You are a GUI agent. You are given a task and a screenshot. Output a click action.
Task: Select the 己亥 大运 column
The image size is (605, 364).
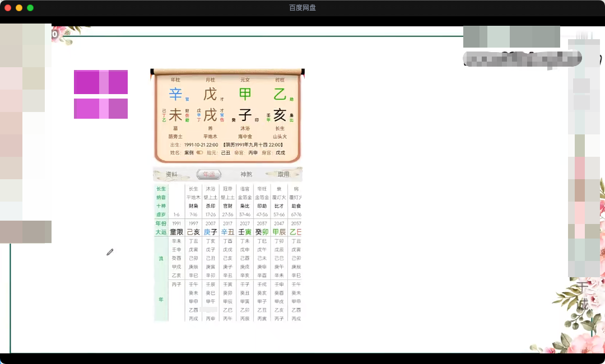(x=193, y=232)
